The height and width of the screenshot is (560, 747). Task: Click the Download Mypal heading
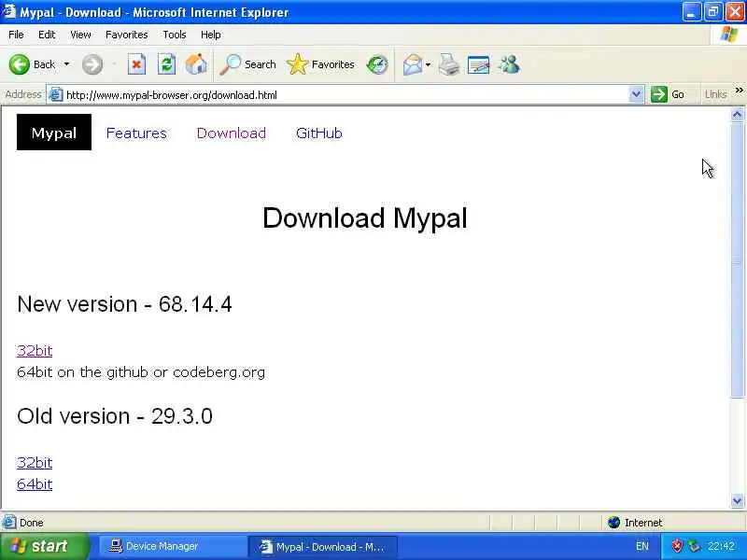[x=365, y=217]
